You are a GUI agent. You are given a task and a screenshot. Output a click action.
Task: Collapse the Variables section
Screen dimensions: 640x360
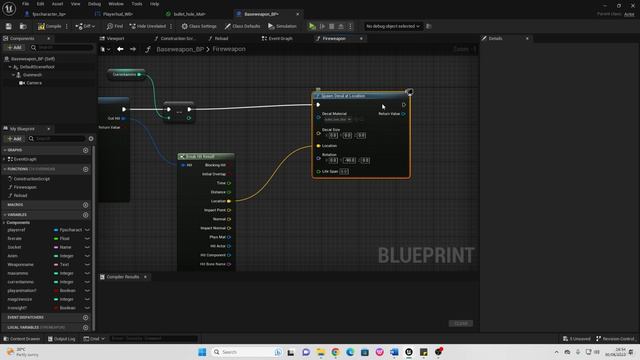(x=5, y=215)
